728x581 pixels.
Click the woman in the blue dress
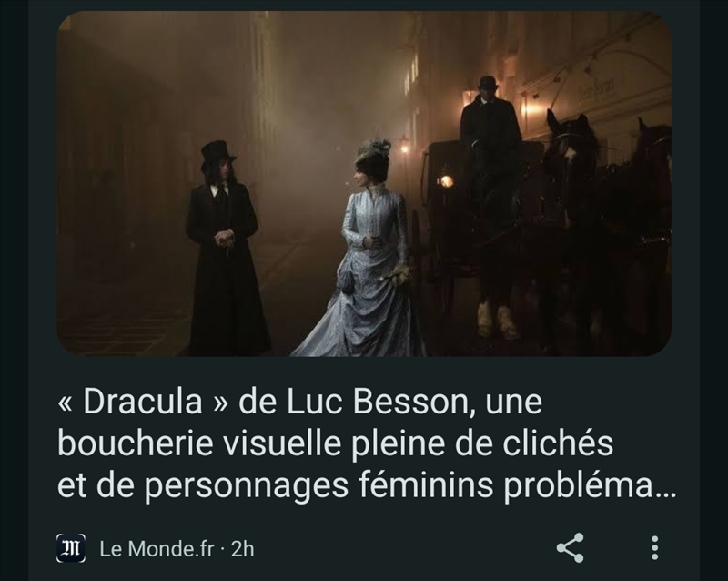365,251
